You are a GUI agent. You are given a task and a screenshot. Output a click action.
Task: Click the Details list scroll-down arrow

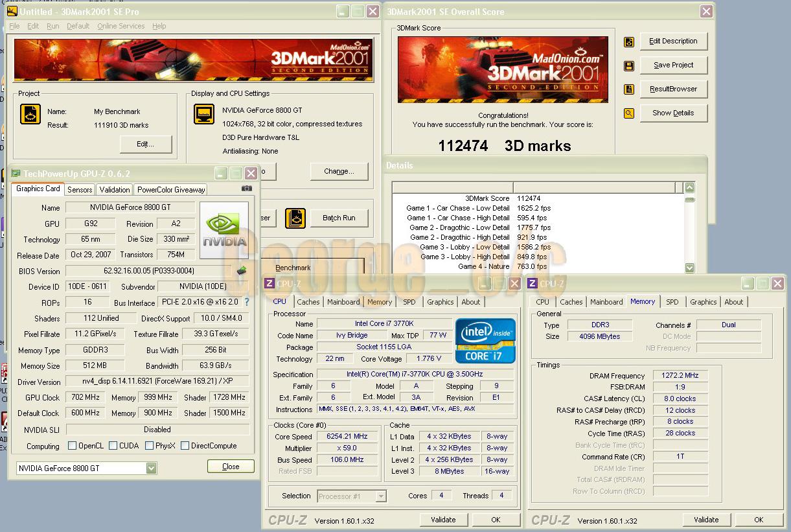tap(689, 268)
